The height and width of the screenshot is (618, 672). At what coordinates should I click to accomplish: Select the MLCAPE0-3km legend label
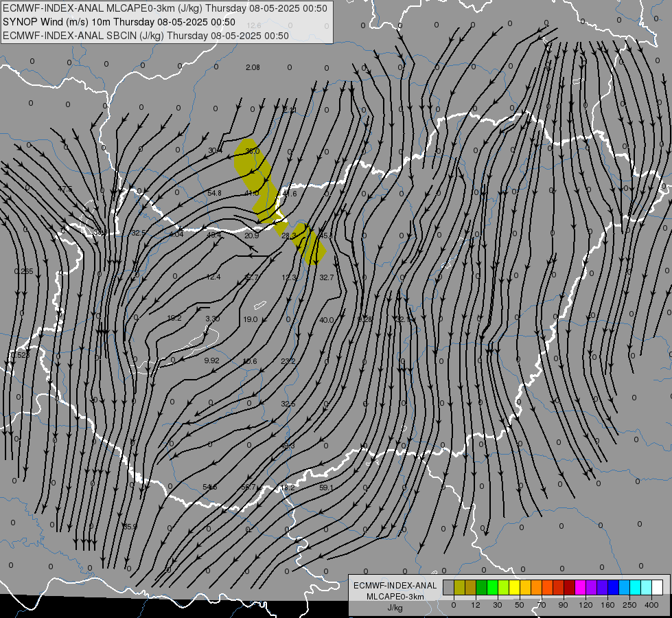pyautogui.click(x=395, y=597)
